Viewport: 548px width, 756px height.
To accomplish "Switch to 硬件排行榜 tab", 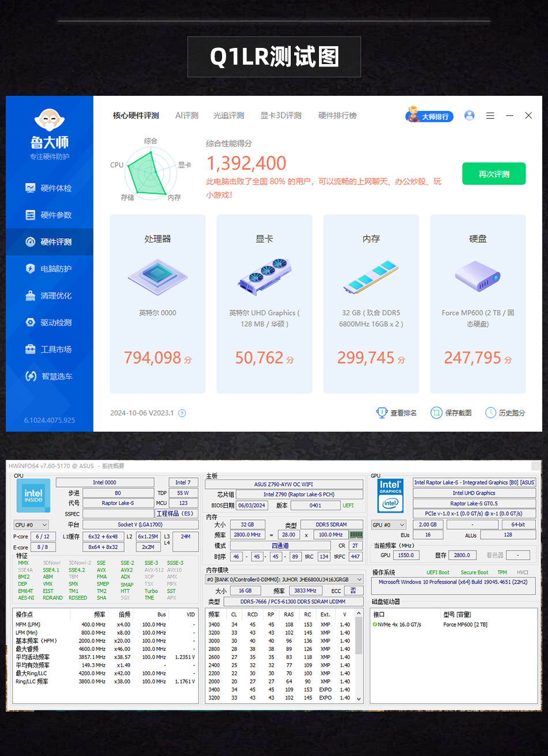I will coord(337,115).
